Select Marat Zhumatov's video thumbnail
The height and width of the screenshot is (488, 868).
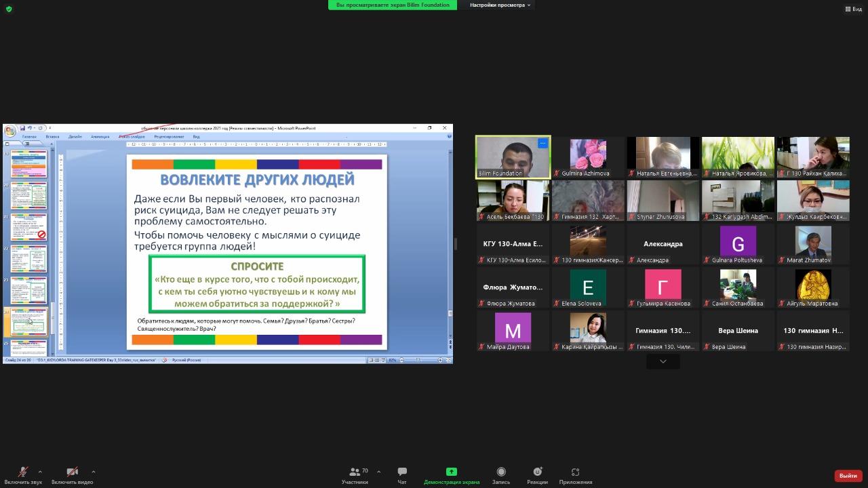click(x=812, y=244)
